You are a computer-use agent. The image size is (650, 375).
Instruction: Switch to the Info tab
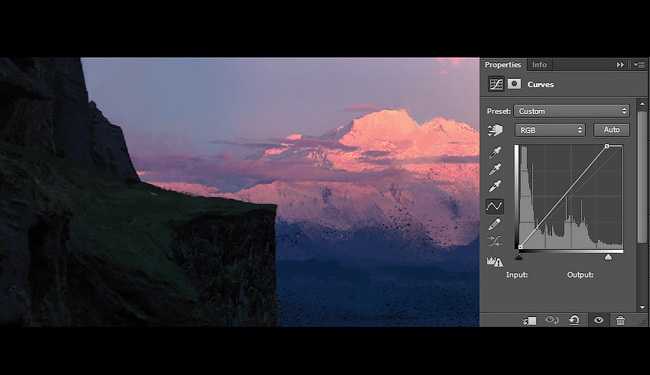point(539,65)
